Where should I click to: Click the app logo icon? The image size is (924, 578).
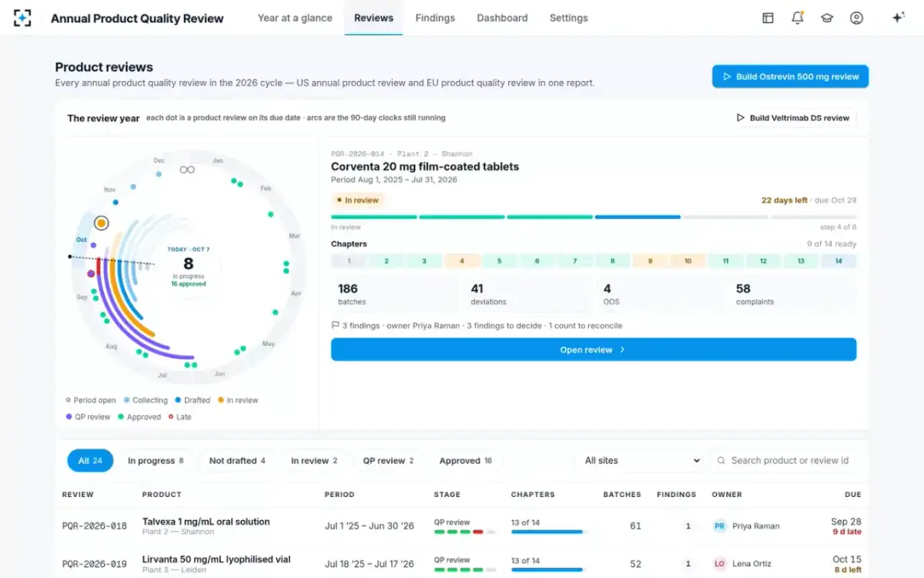(x=22, y=18)
